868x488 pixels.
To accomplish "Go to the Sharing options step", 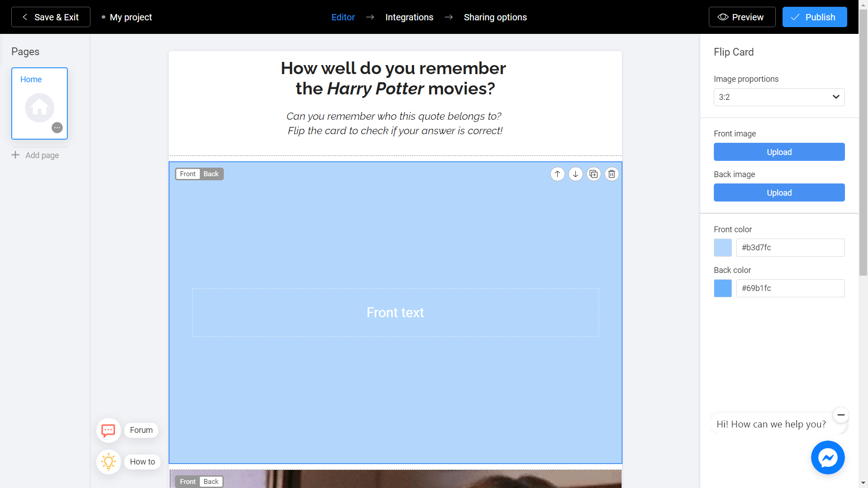I will pyautogui.click(x=495, y=17).
